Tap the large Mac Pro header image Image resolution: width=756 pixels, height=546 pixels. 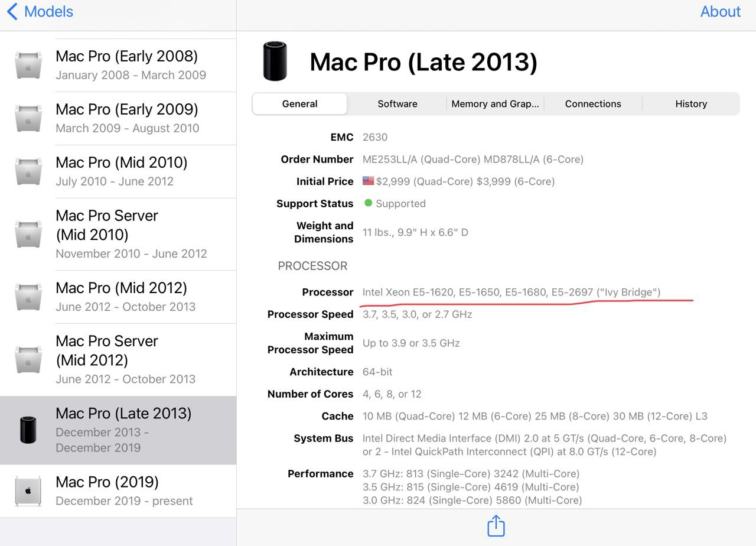[275, 61]
